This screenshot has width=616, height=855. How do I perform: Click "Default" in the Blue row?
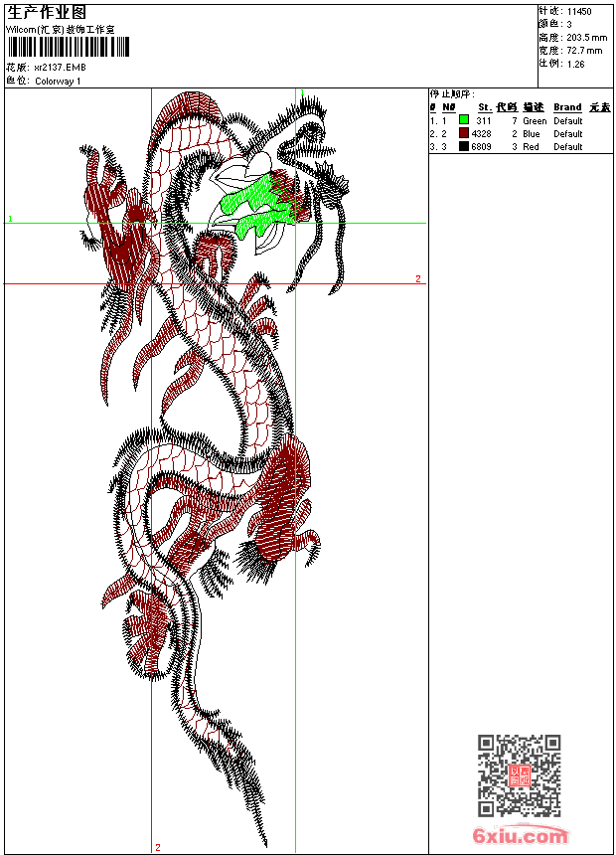(x=568, y=133)
